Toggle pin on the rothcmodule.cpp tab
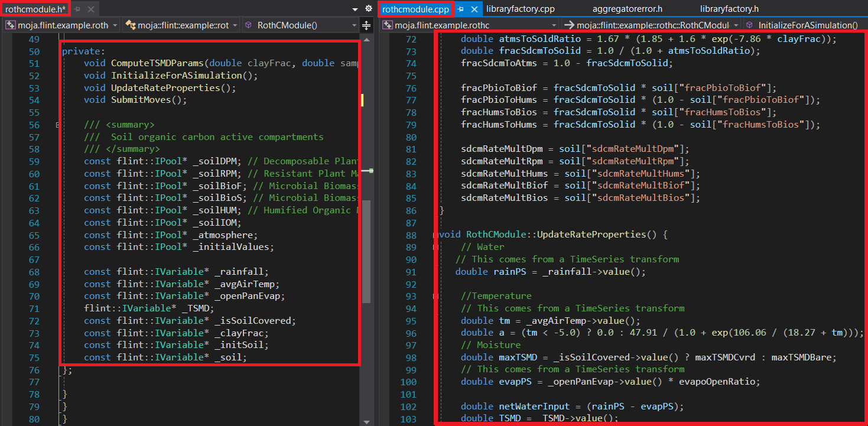This screenshot has height=426, width=868. point(461,9)
